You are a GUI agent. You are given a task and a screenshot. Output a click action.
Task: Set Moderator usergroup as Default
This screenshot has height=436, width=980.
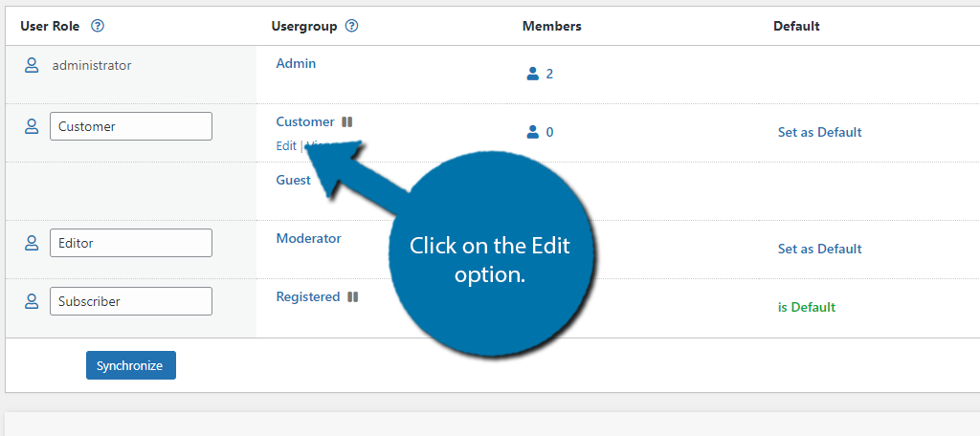pos(819,249)
